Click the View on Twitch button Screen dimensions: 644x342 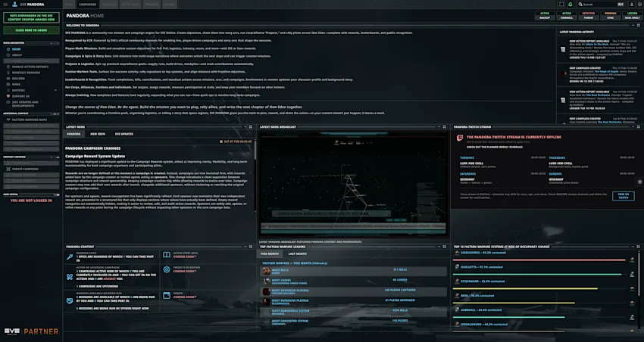coord(623,196)
